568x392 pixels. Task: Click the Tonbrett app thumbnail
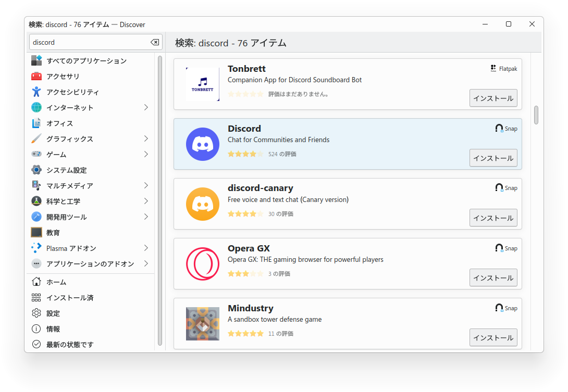203,84
